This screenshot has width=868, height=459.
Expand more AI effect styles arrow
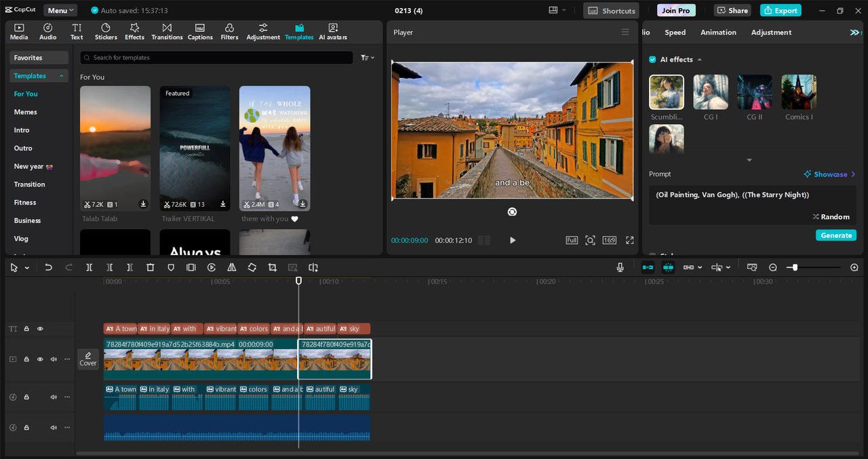click(749, 160)
